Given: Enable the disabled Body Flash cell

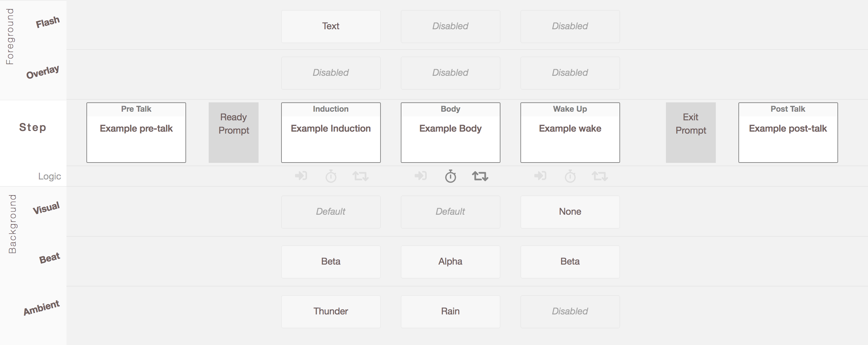Looking at the screenshot, I should [x=451, y=27].
